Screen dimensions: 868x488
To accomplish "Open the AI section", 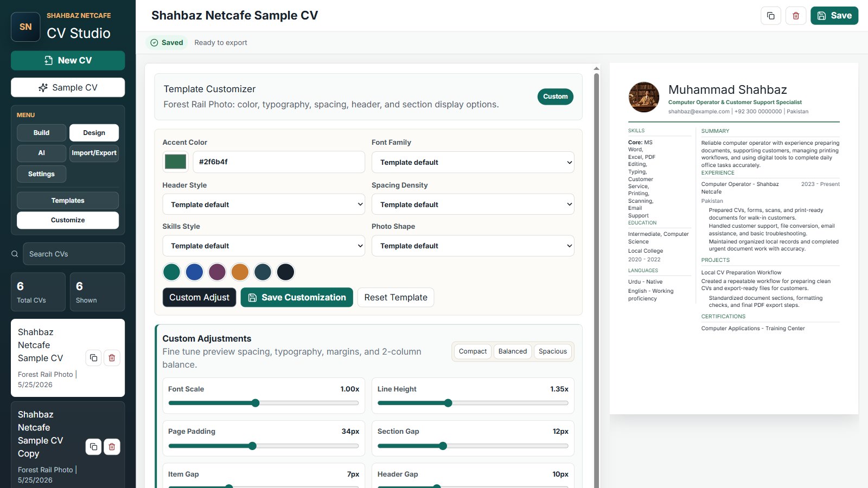I will pos(41,153).
